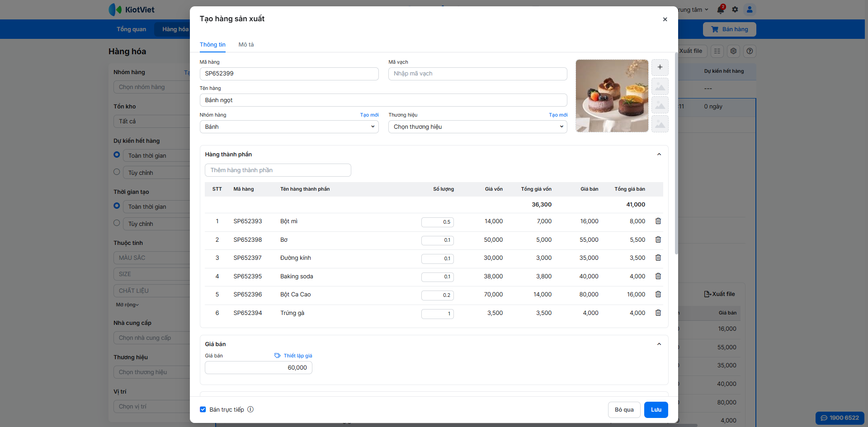Screen dimensions: 868x427
Task: Click Tạo mới link for Thương hiệu
Action: tap(558, 115)
